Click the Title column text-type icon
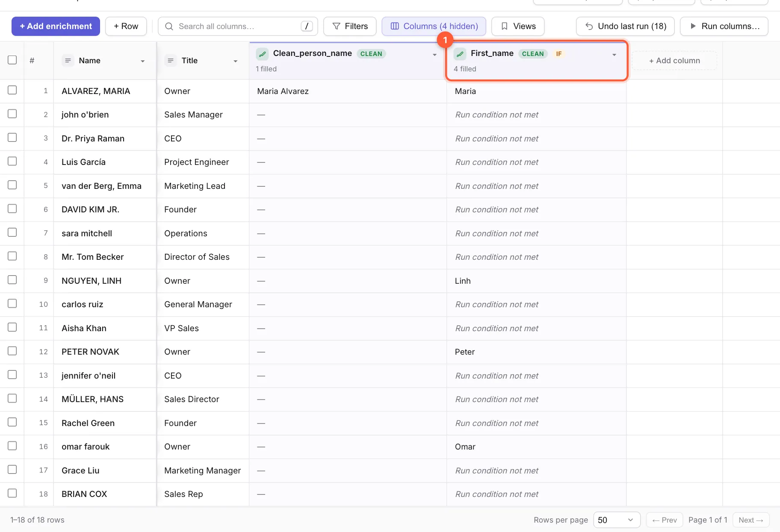Image resolution: width=780 pixels, height=532 pixels. click(x=170, y=61)
